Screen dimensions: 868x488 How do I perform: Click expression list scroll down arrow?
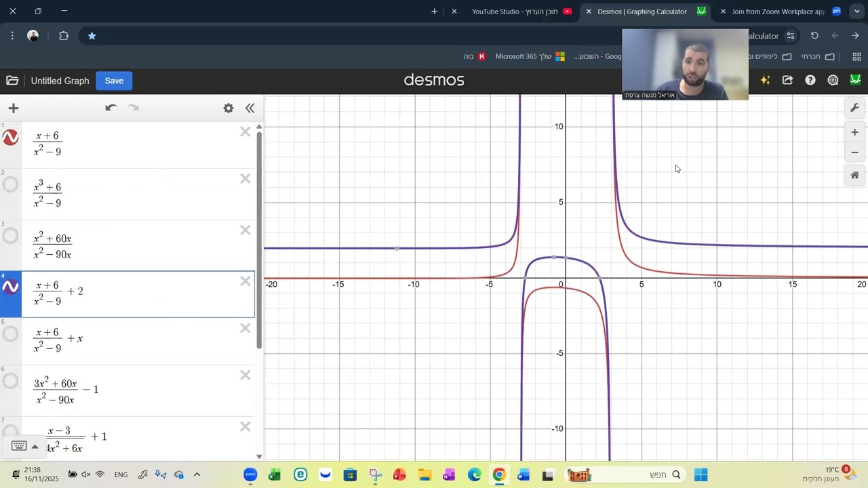[x=259, y=456]
